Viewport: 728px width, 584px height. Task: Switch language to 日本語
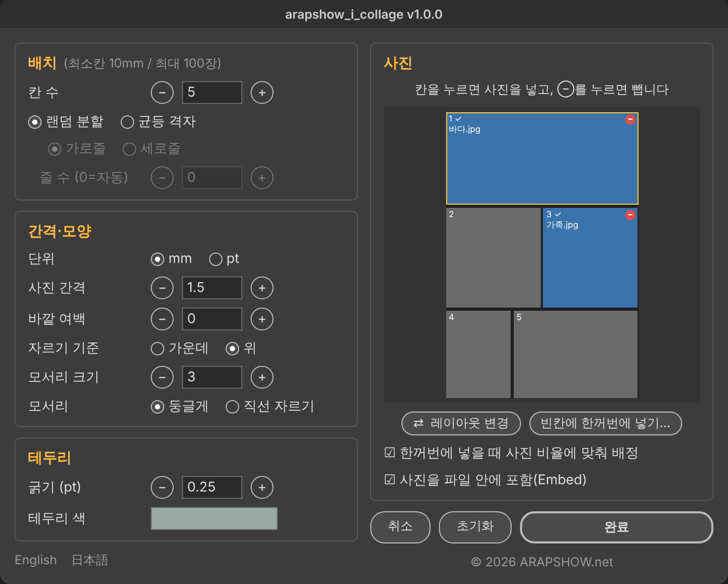click(x=90, y=560)
